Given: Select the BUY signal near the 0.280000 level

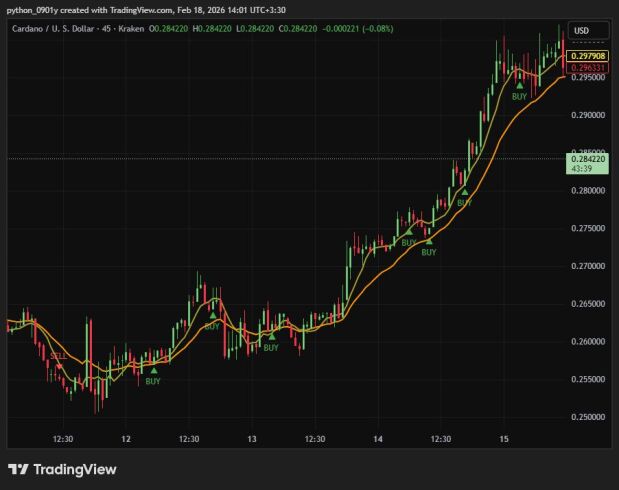Looking at the screenshot, I should coord(465,197).
